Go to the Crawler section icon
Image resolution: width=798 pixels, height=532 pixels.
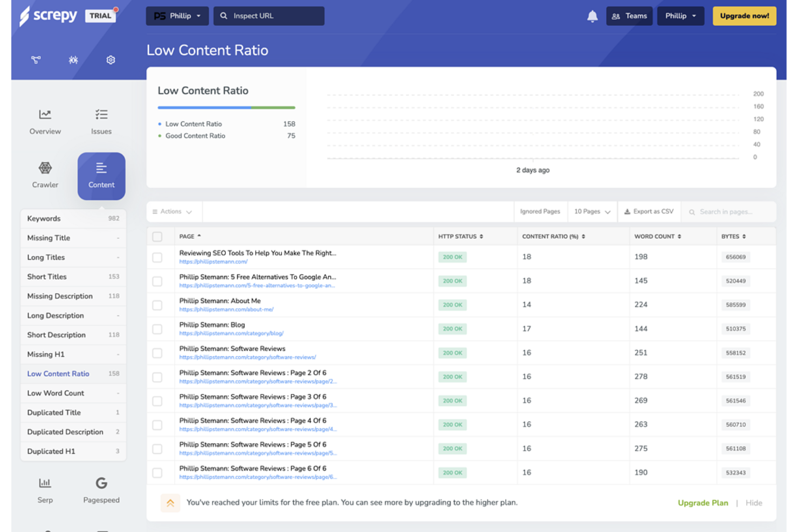(x=45, y=168)
